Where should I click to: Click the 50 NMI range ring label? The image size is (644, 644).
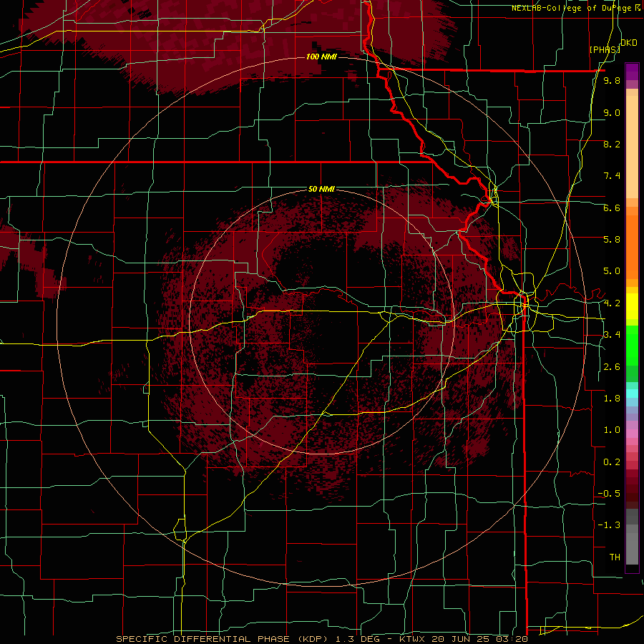click(321, 189)
